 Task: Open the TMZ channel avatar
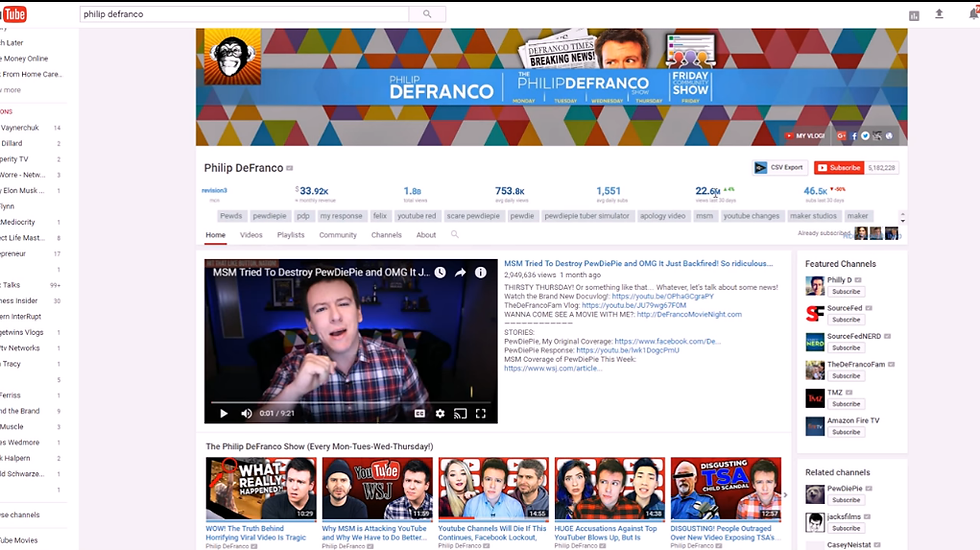pos(815,398)
